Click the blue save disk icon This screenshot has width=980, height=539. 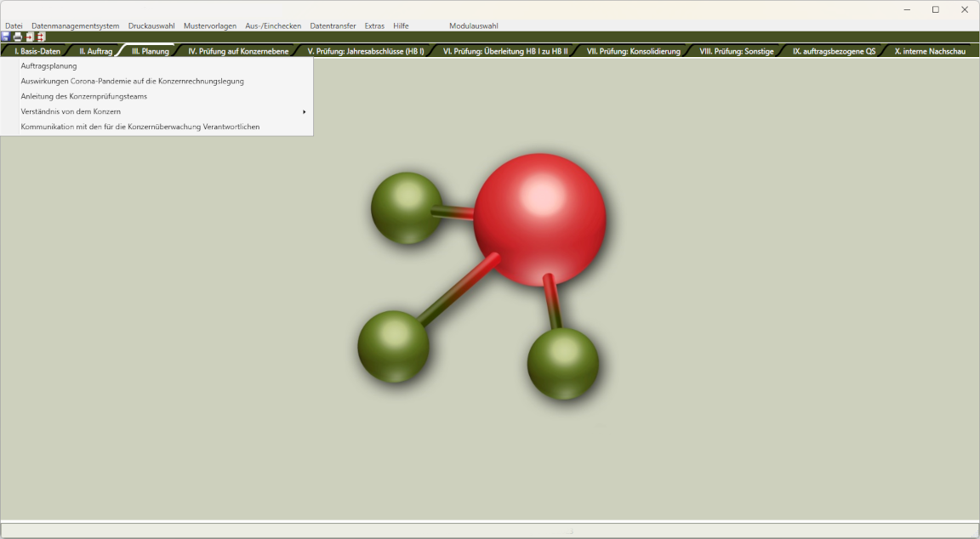(x=6, y=37)
